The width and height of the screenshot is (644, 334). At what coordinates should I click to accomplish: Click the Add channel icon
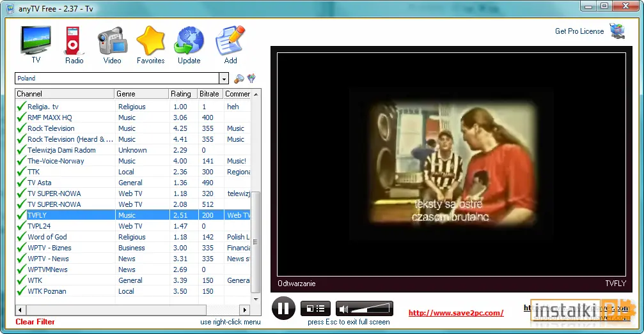click(230, 44)
